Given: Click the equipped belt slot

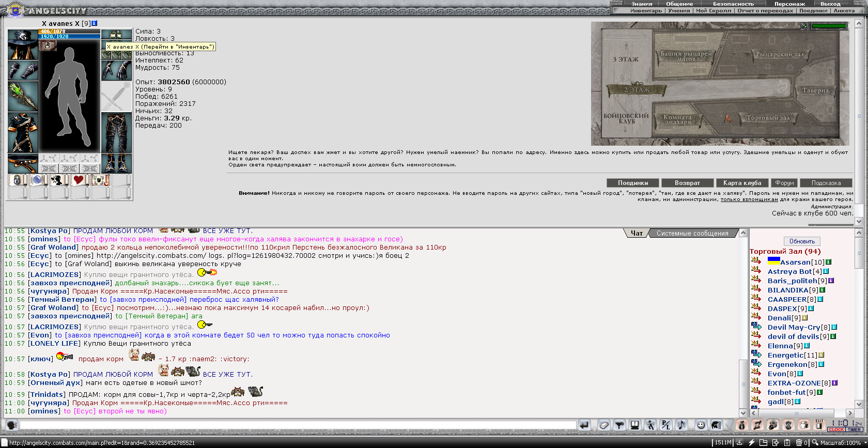Looking at the screenshot, I should (x=23, y=163).
